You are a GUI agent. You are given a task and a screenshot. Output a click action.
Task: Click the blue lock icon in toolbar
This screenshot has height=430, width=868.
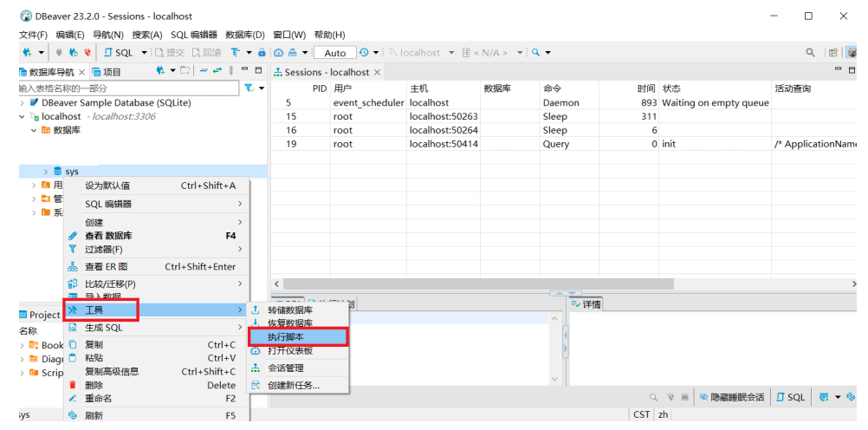(x=262, y=53)
